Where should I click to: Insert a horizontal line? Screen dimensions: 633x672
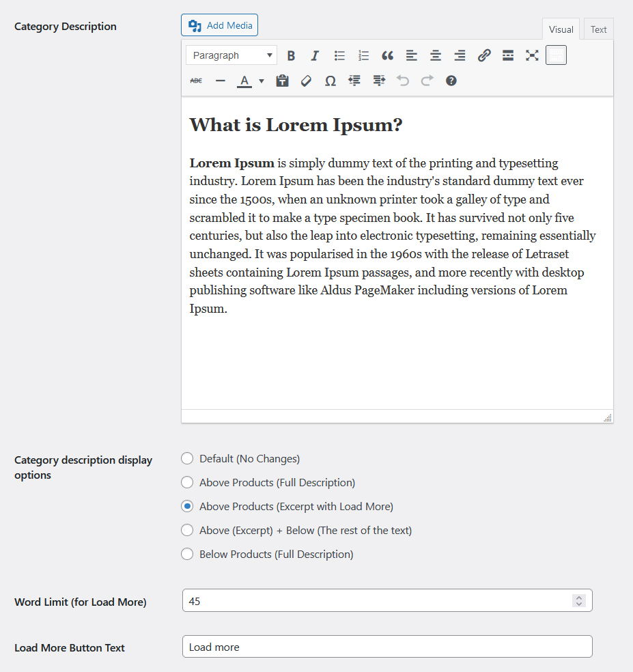pos(221,81)
